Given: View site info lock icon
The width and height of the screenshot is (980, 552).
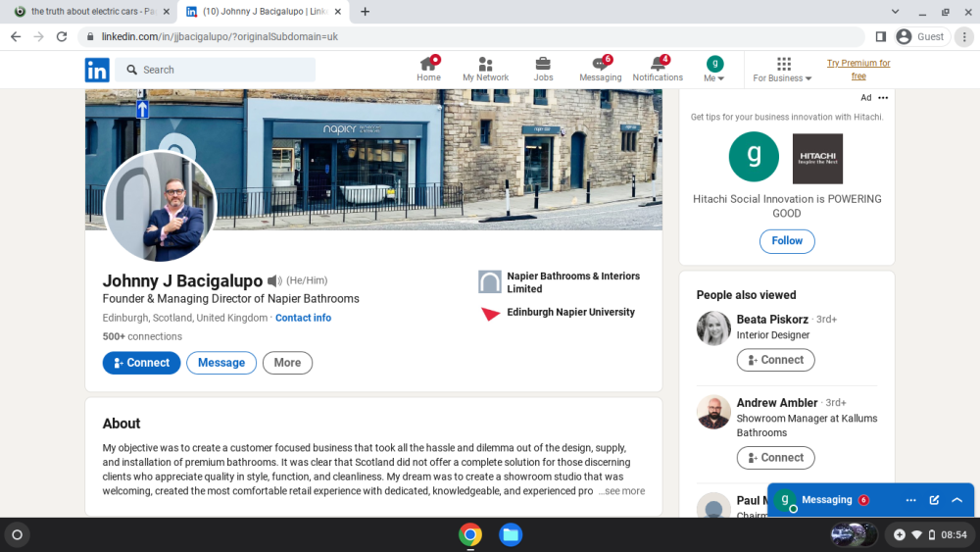Looking at the screenshot, I should coord(90,37).
